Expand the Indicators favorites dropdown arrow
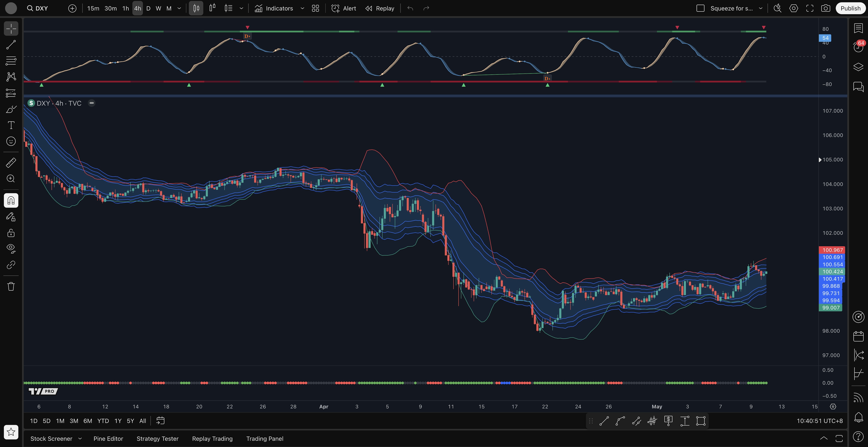The width and height of the screenshot is (868, 447). pos(302,8)
